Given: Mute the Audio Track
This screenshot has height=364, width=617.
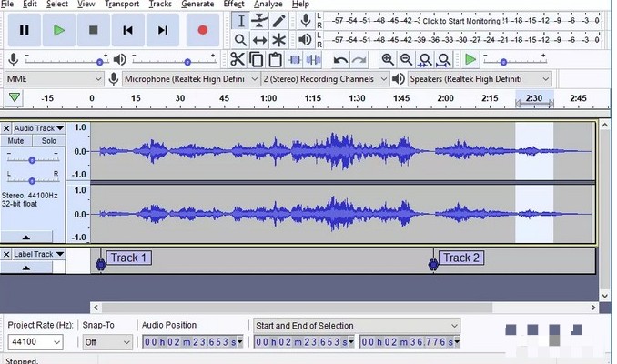Looking at the screenshot, I should point(15,140).
